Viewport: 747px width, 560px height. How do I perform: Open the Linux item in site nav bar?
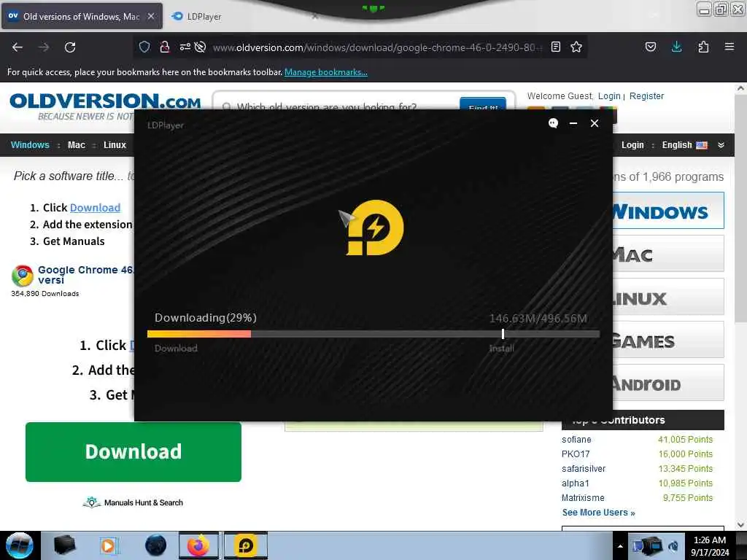[x=115, y=145]
